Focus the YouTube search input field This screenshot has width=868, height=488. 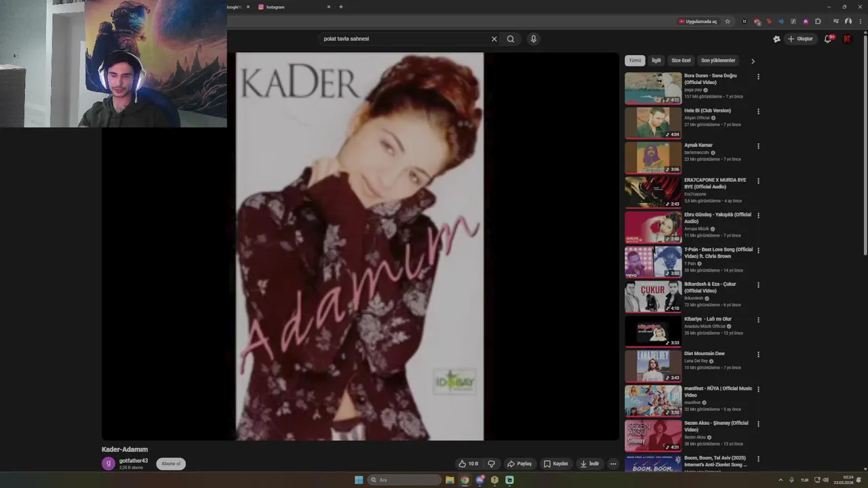click(403, 39)
